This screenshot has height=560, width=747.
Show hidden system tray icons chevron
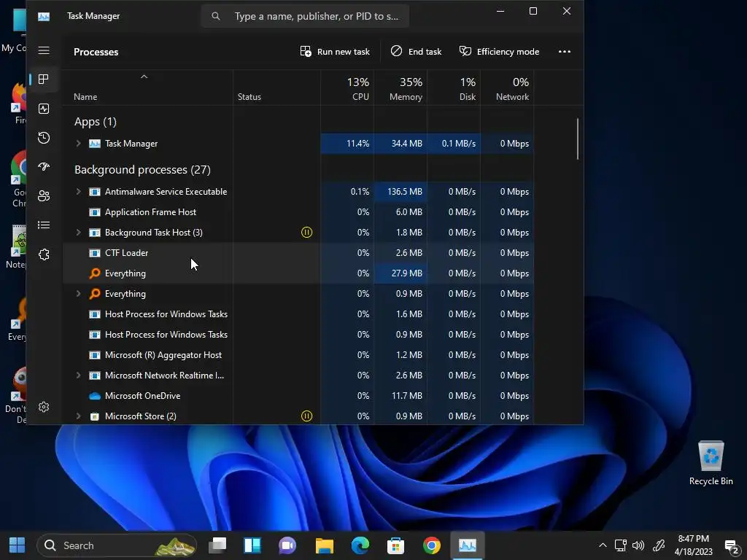603,545
